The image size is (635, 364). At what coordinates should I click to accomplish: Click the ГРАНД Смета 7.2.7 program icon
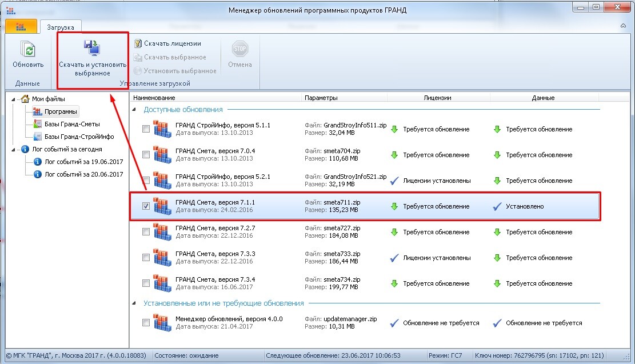[x=162, y=231]
